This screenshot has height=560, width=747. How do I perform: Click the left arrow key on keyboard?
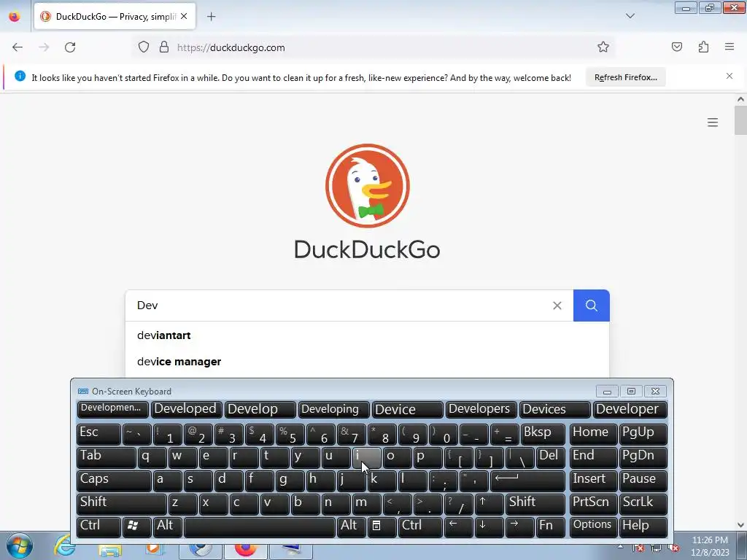[458, 526]
